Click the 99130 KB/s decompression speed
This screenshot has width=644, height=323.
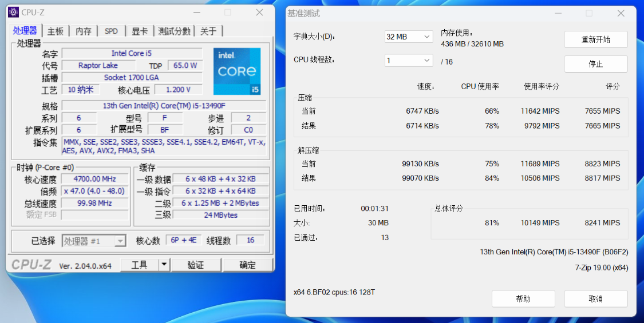420,164
